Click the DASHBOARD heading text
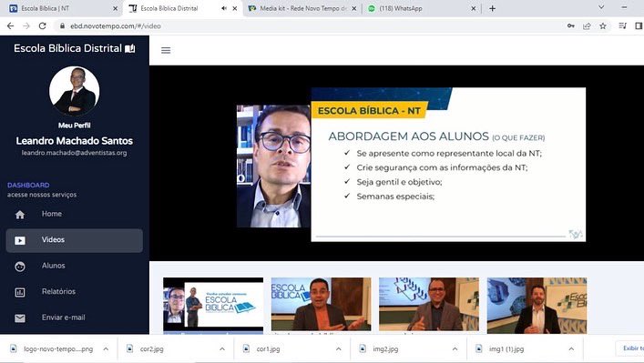 pos(28,186)
